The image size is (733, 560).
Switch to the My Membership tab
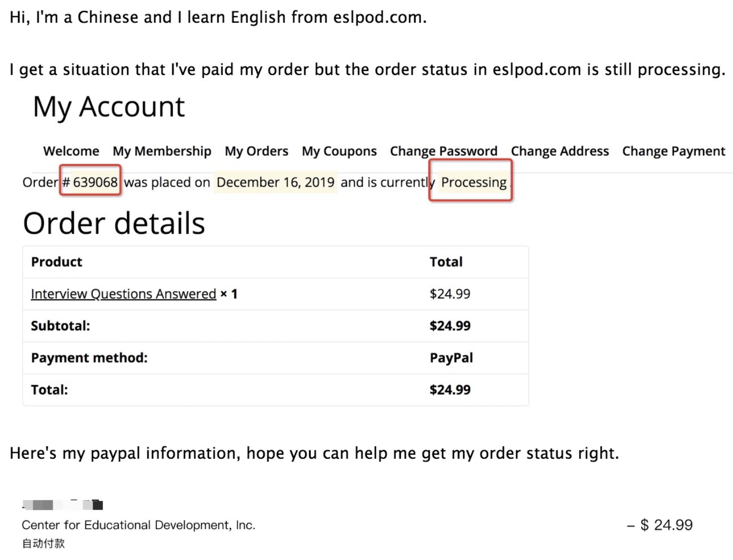(162, 151)
